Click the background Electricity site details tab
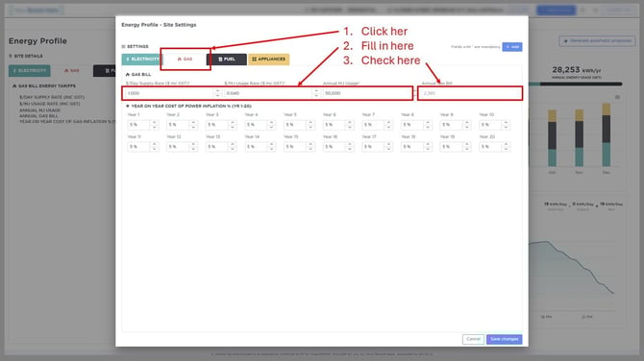This screenshot has height=361, width=644. 30,70
